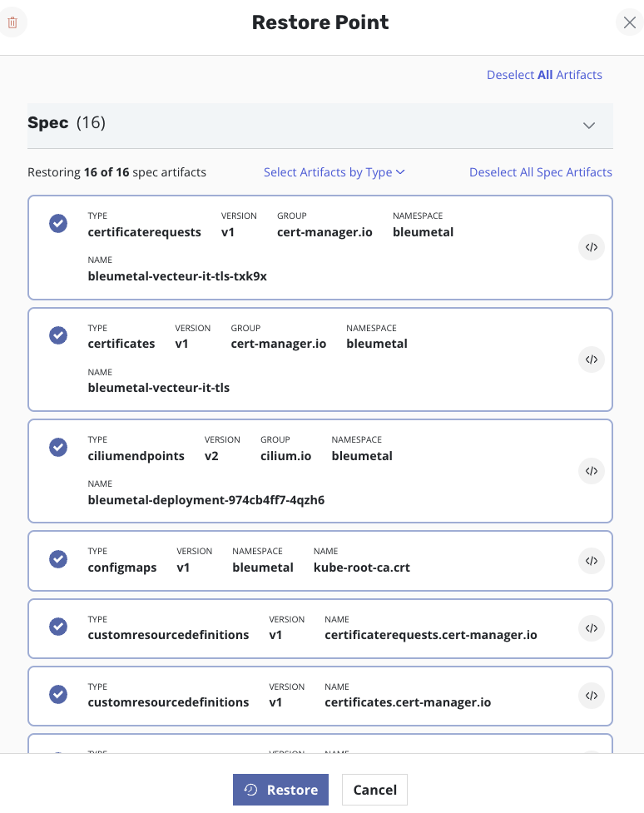Image resolution: width=644 pixels, height=813 pixels.
Task: Deselect the certificates bleumetal-vecteur-it-tls checkbox
Action: 58,335
